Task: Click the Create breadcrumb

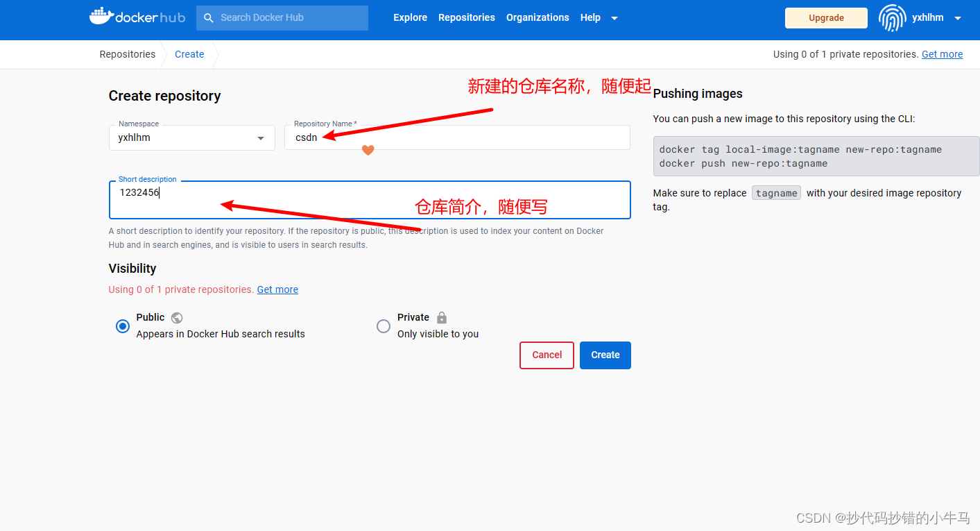Action: (x=189, y=54)
